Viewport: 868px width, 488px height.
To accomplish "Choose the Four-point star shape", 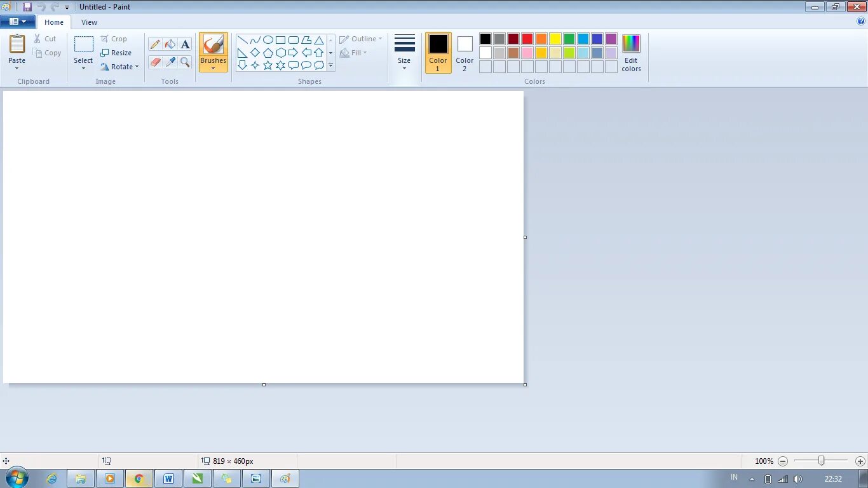I will coord(255,65).
